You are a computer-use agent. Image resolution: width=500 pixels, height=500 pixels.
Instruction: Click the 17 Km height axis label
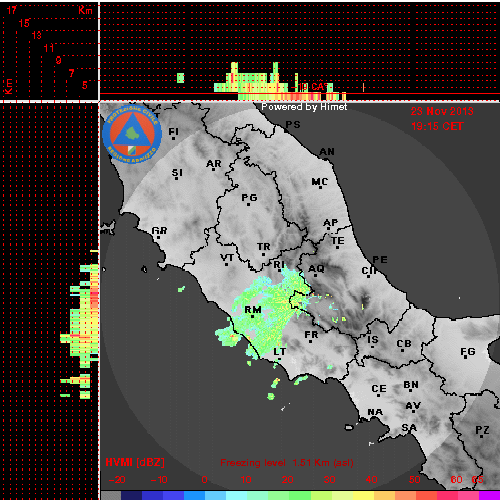12,10
